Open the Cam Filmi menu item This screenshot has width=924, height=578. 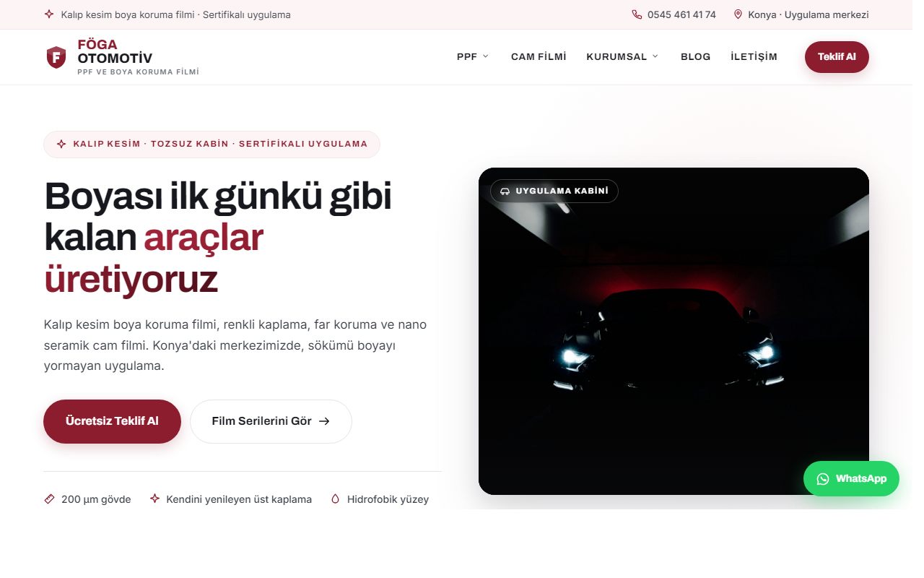pyautogui.click(x=539, y=56)
